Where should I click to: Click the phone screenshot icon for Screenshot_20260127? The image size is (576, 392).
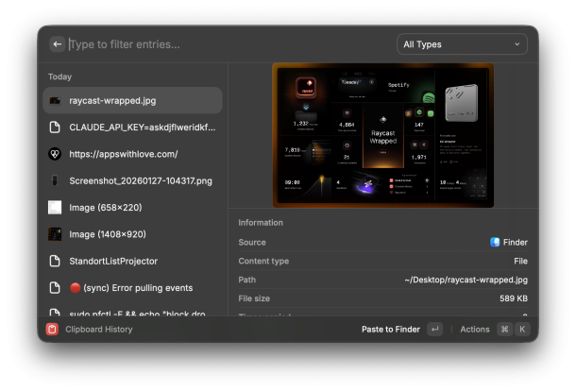[x=55, y=180]
